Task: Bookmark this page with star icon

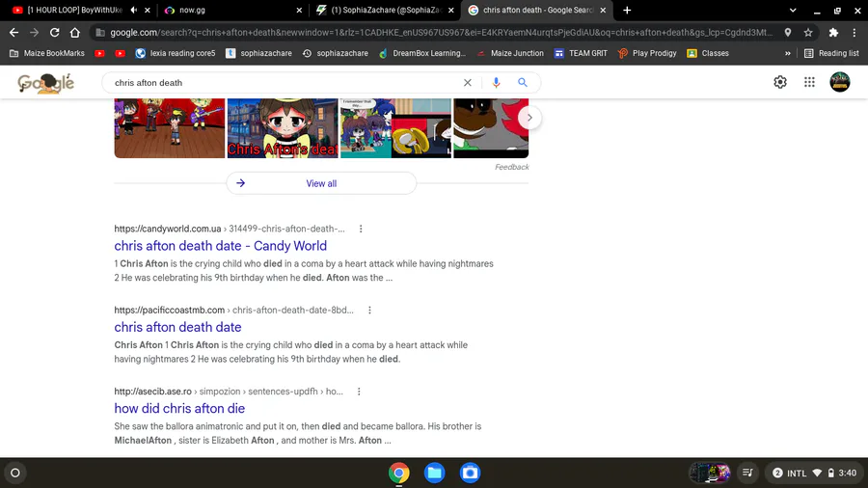Action: click(808, 33)
